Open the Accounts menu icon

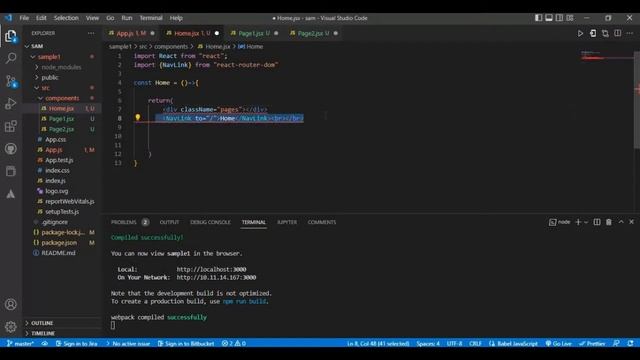tap(11, 304)
